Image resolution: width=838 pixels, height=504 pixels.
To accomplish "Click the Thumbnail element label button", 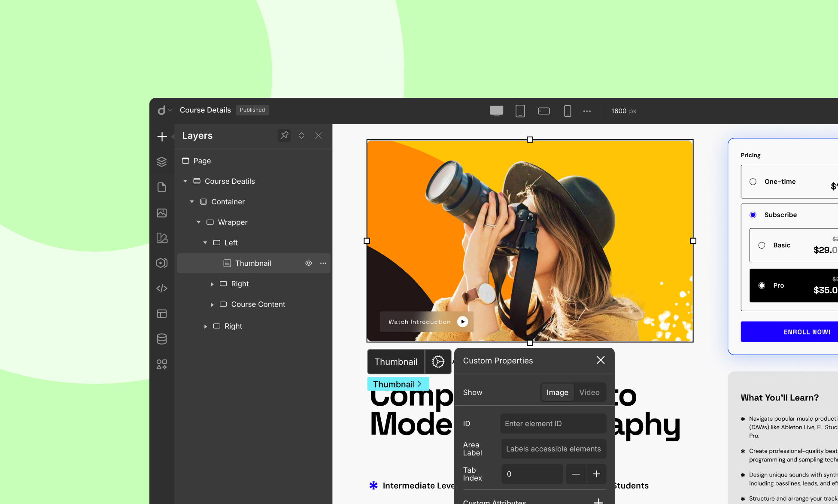I will pyautogui.click(x=396, y=361).
